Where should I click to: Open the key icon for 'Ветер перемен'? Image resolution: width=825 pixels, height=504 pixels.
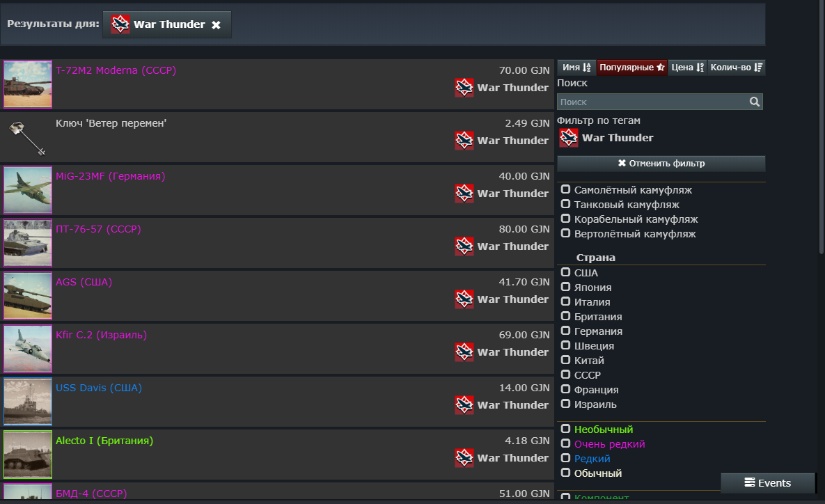click(28, 137)
